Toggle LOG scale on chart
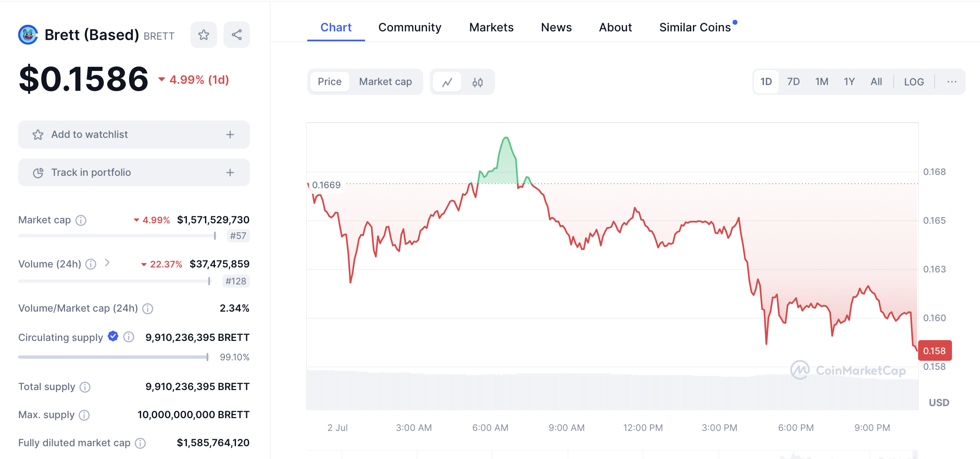The width and height of the screenshot is (980, 459). click(x=914, y=82)
